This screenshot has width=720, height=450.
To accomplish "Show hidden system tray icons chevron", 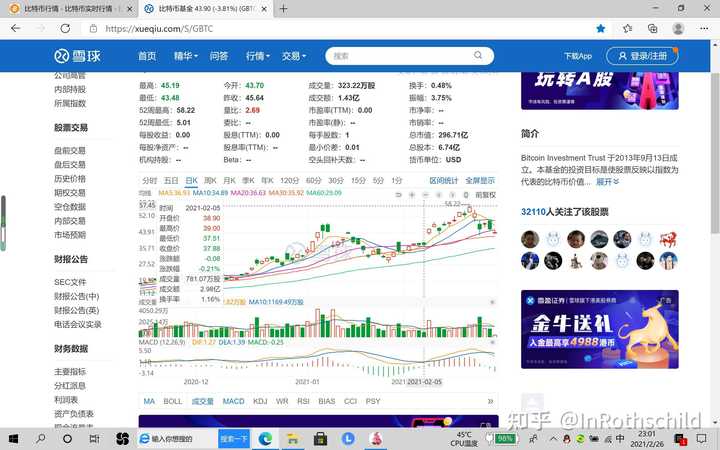I will pos(553,439).
